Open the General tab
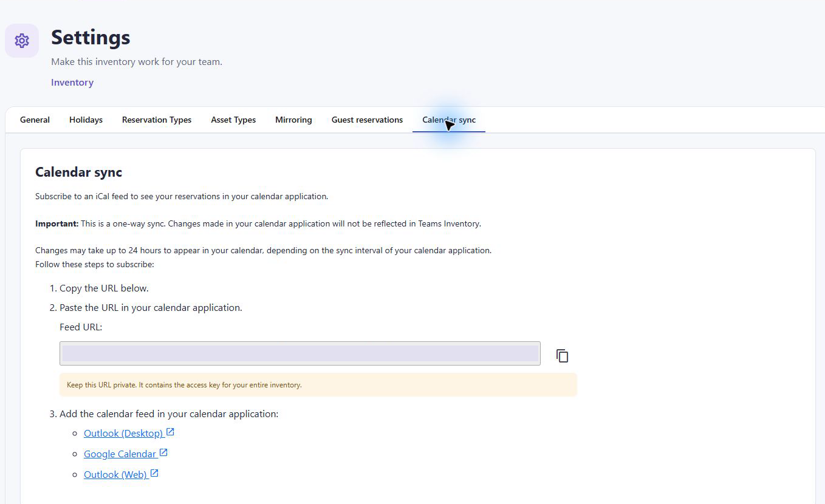This screenshot has width=825, height=504. 35,120
